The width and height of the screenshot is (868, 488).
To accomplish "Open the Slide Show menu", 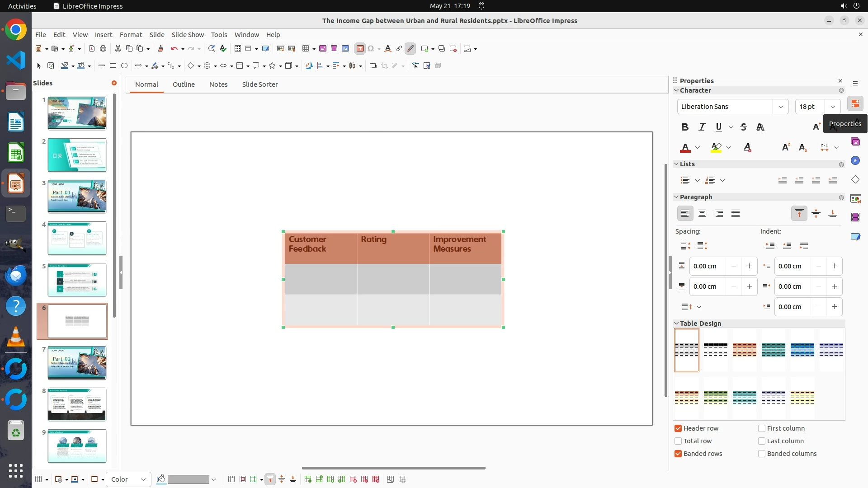I will tap(188, 34).
